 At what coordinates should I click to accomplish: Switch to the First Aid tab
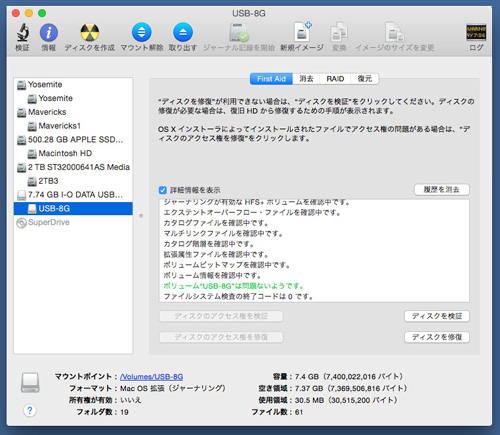point(271,79)
